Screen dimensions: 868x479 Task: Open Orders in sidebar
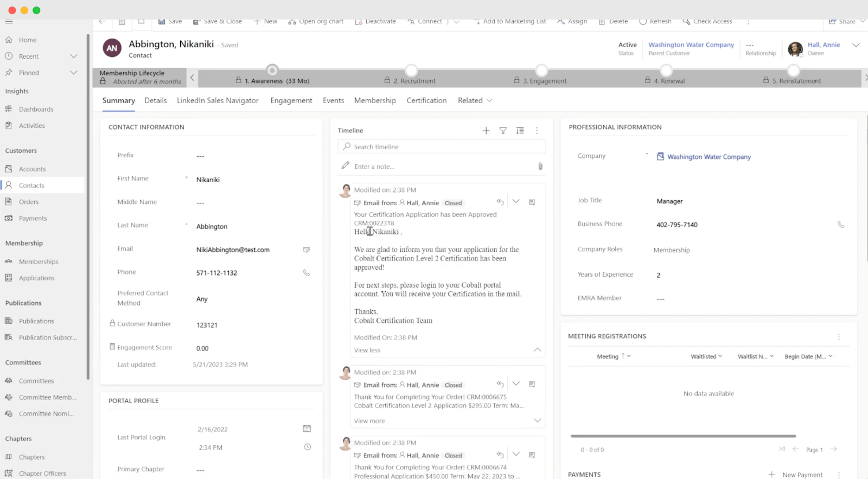pyautogui.click(x=29, y=202)
